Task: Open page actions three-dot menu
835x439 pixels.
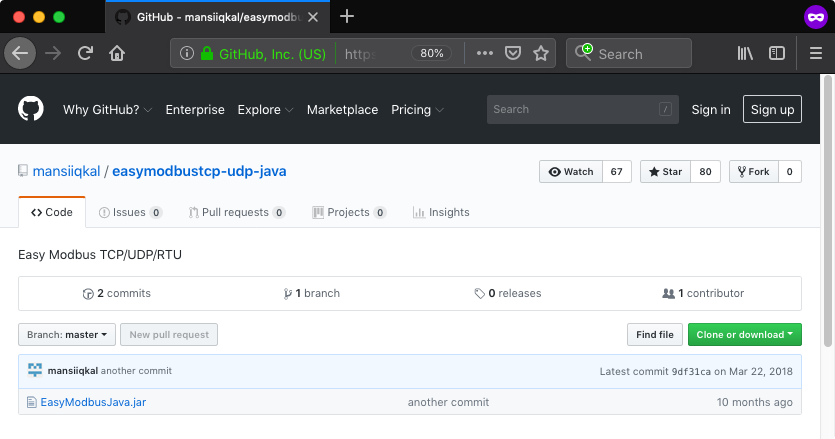Action: click(485, 53)
